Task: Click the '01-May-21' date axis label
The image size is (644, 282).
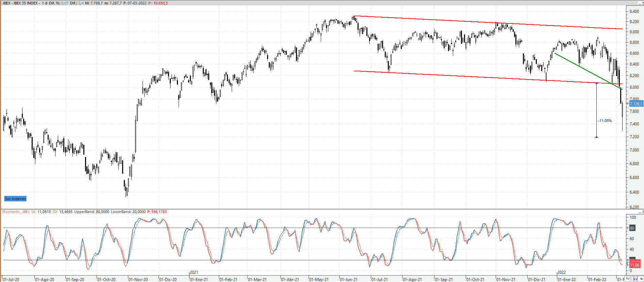Action: click(319, 279)
